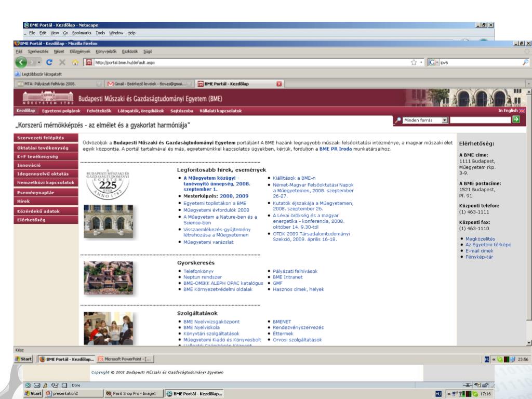This screenshot has height=399, width=532.
Task: Click the URL field showing portal.bme.hu
Action: (251, 62)
